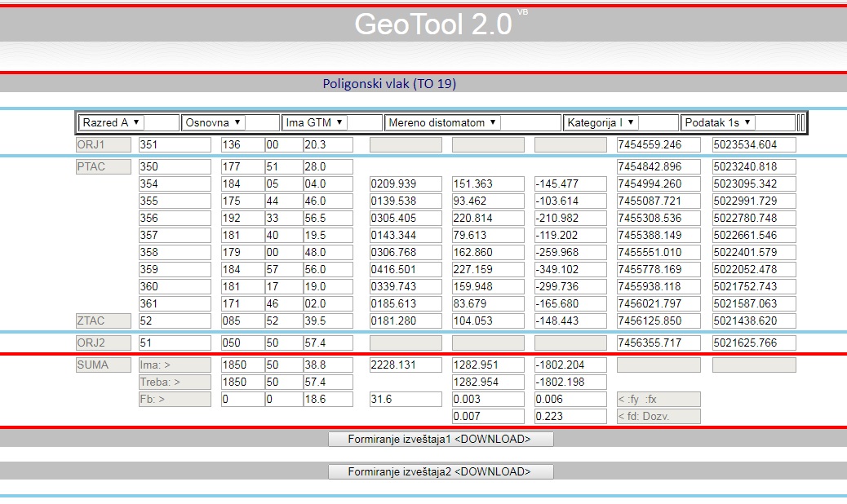This screenshot has height=504, width=847.
Task: Click the ORJ1 point number field 351
Action: tap(174, 144)
